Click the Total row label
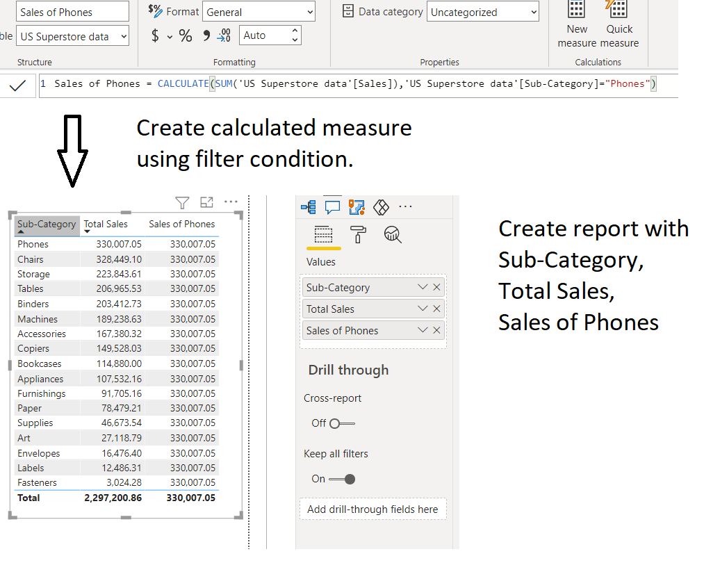This screenshot has height=588, width=720. point(28,498)
